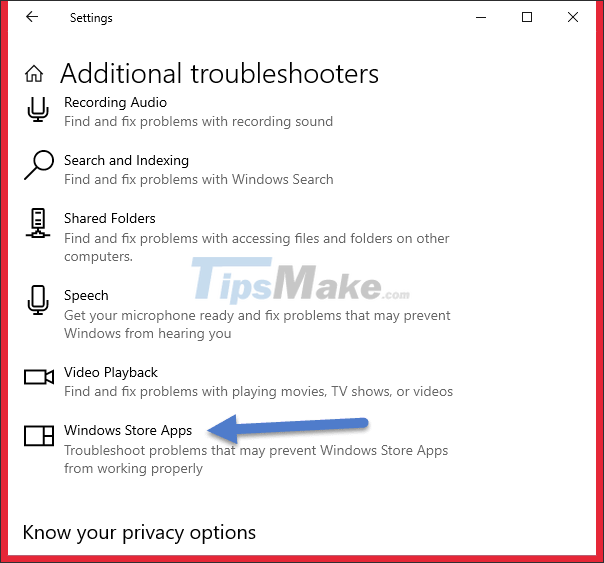
Task: Click 'Find and fix problems with playing movies' text
Action: tap(258, 392)
